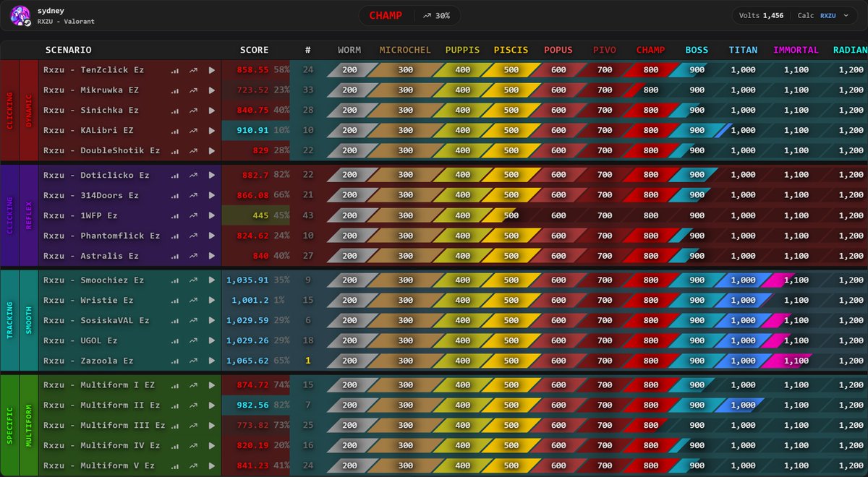Open bar-chart stats icon for KALibri EZ
The height and width of the screenshot is (477, 868).
coord(175,131)
